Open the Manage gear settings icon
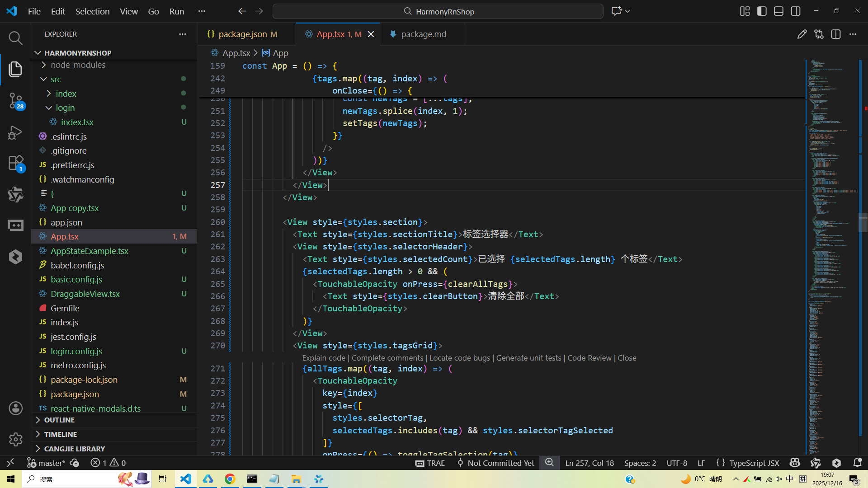Viewport: 868px width, 488px height. [x=15, y=439]
